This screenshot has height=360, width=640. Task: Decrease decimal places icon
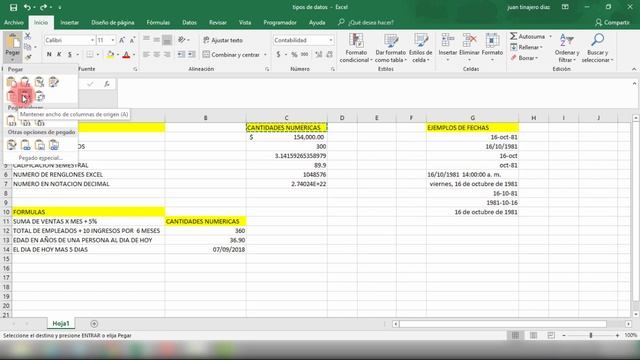point(329,54)
